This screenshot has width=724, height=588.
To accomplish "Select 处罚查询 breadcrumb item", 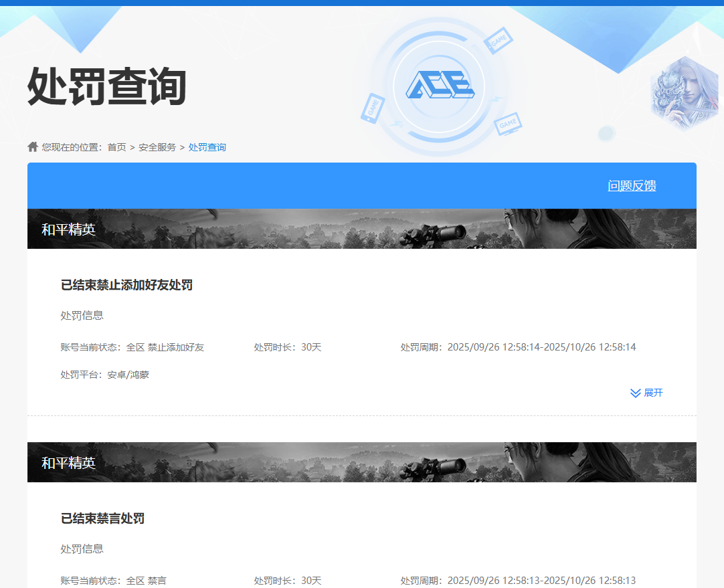I will 207,147.
